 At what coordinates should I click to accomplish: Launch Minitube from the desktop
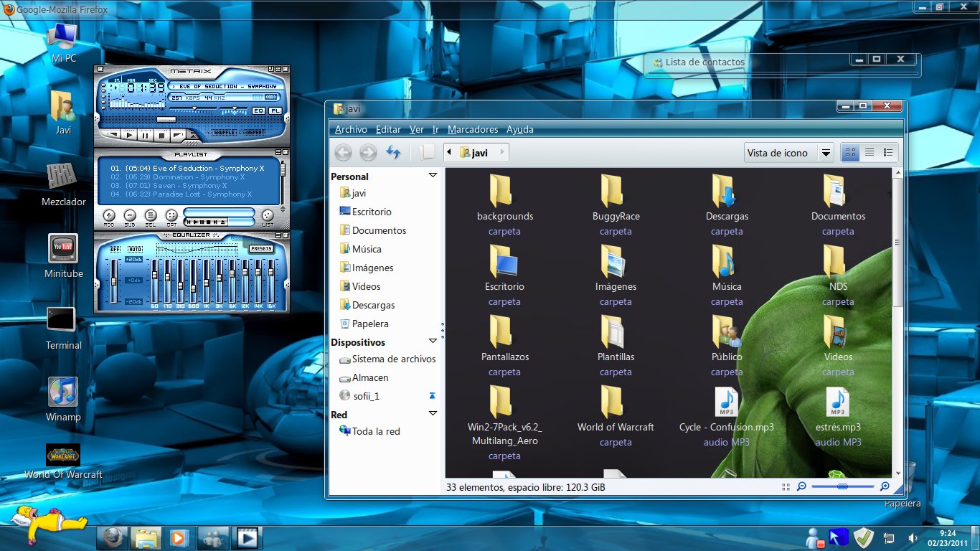[63, 255]
